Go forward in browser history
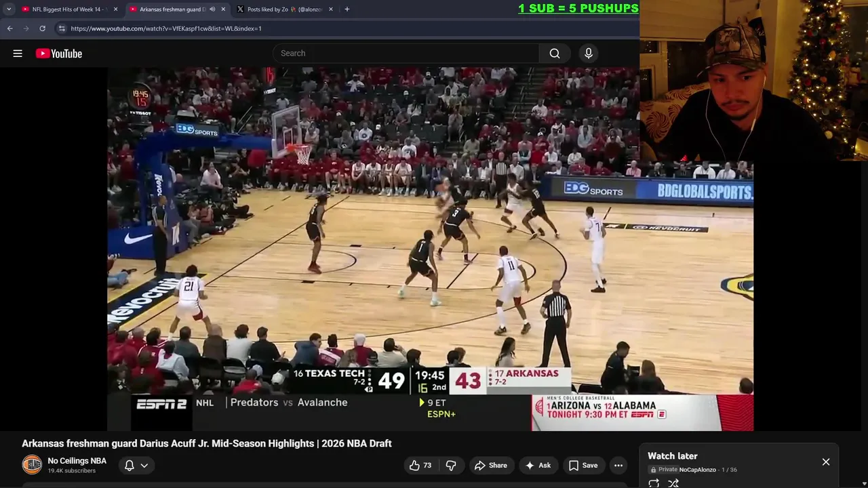868x488 pixels. [x=26, y=28]
